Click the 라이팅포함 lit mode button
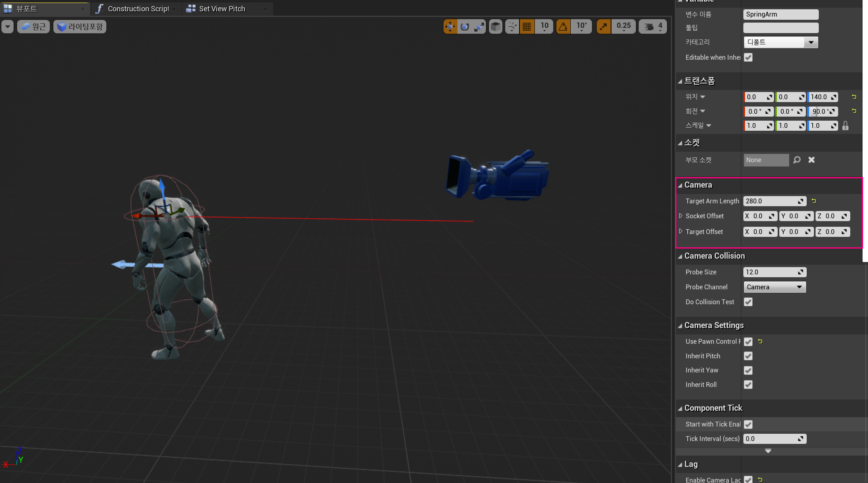The image size is (868, 483). 80,27
